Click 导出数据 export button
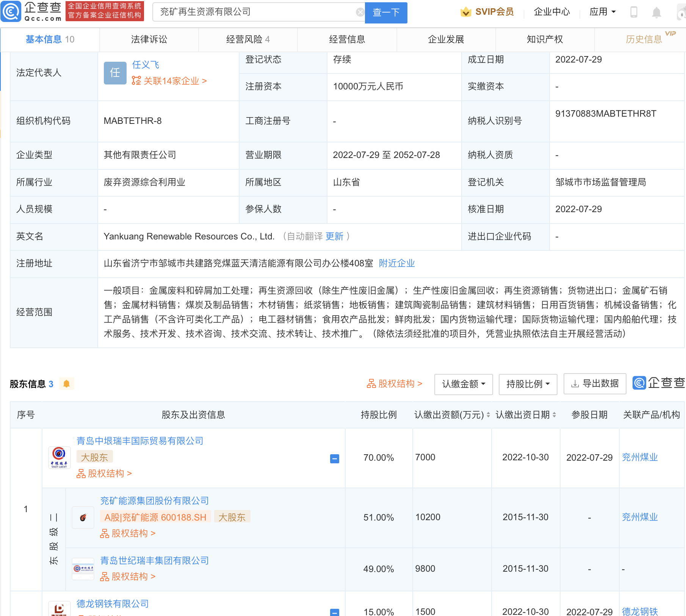The width and height of the screenshot is (686, 616). point(595,384)
